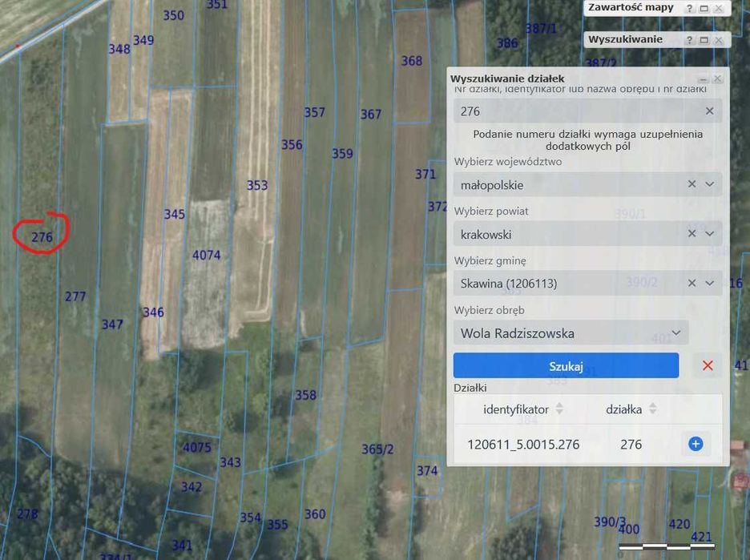The width and height of the screenshot is (750, 560).
Task: Click parcel 4075 label on map
Action: point(196,448)
